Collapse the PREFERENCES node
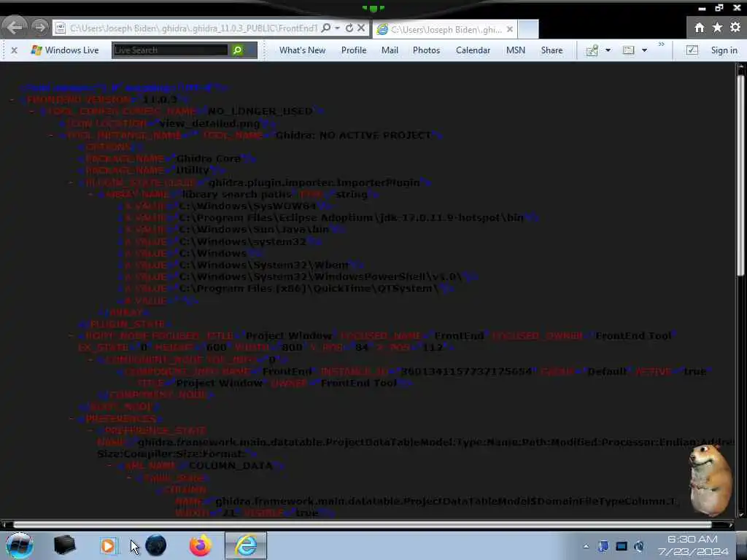This screenshot has height=560, width=747. (x=71, y=419)
